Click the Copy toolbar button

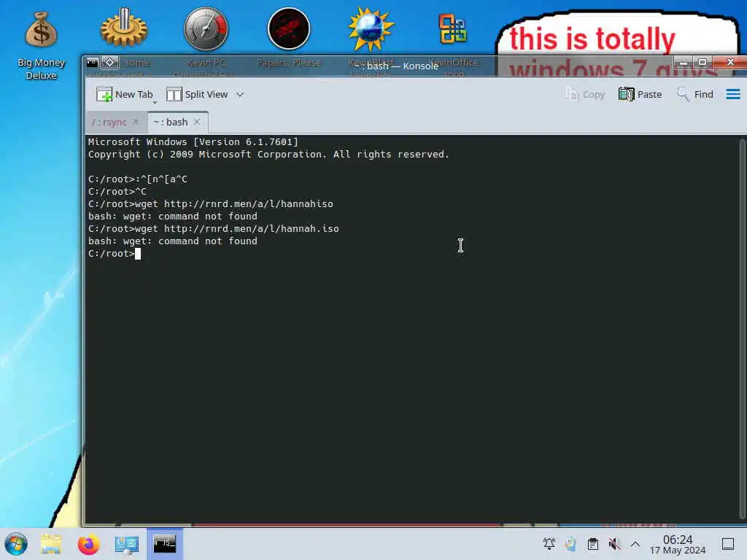tap(585, 94)
